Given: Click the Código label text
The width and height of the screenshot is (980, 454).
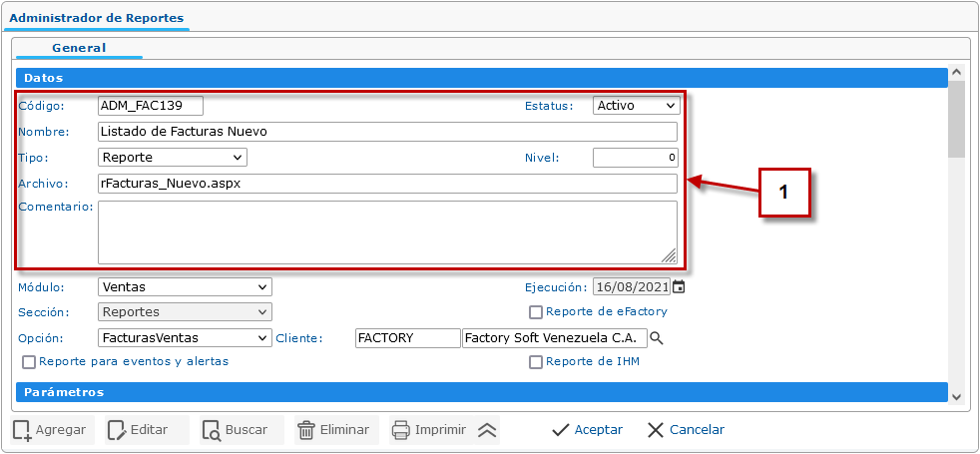Looking at the screenshot, I should coord(41,106).
